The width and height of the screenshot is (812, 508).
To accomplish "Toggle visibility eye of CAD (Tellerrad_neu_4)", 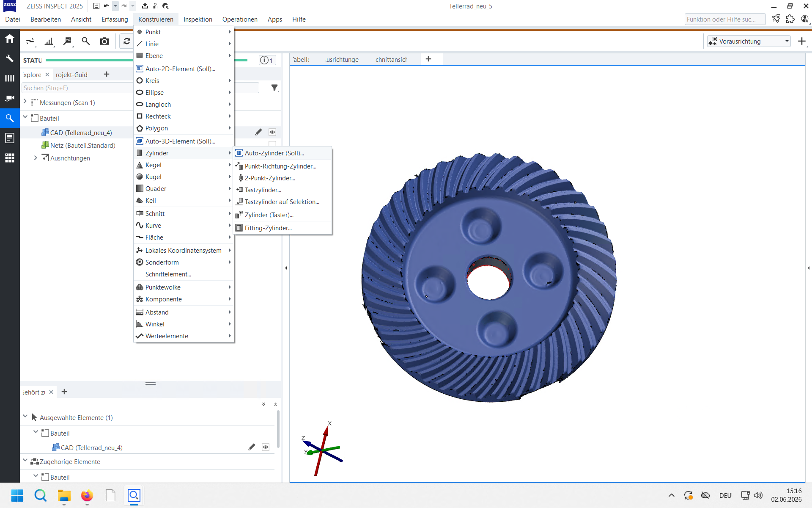I will point(272,132).
